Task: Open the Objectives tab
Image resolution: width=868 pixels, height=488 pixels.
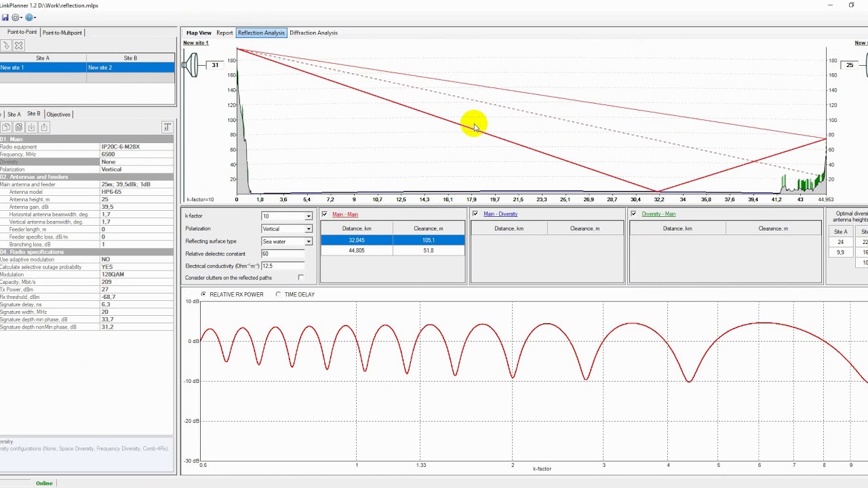Action: [58, 115]
